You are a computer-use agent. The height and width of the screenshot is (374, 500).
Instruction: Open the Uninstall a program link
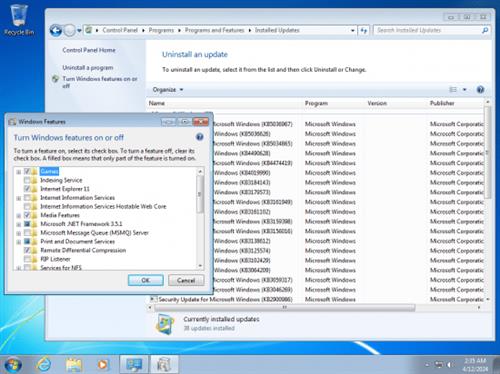click(x=88, y=68)
